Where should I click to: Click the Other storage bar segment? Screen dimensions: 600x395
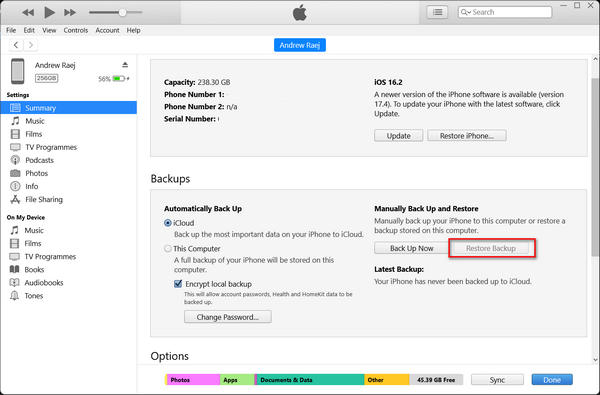coord(386,380)
